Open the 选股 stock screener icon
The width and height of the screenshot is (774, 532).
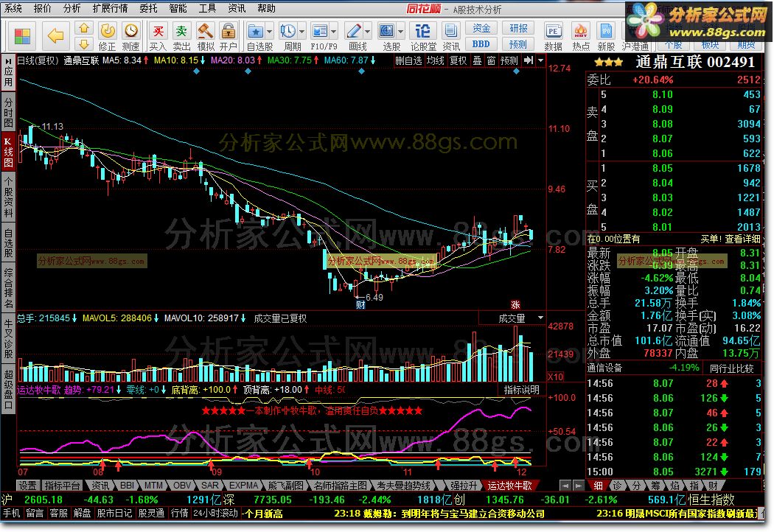387,31
